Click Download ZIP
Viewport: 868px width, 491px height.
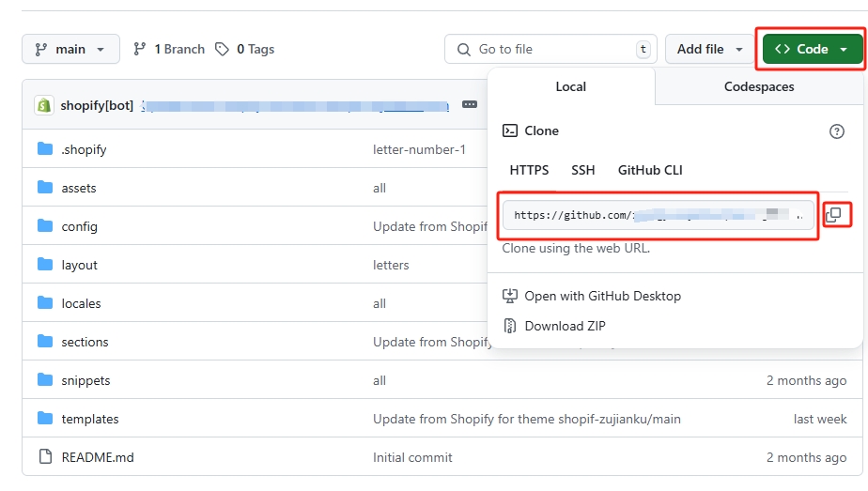554,326
